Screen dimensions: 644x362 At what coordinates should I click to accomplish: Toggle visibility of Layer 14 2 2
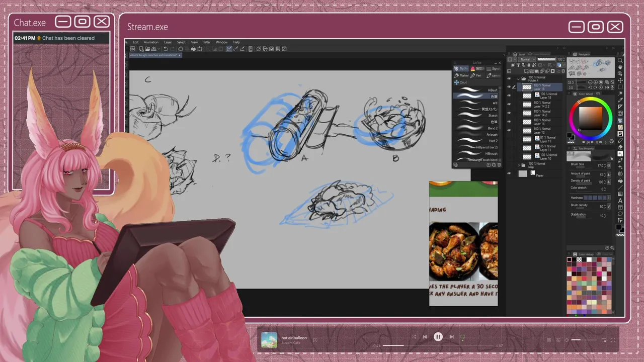510,104
